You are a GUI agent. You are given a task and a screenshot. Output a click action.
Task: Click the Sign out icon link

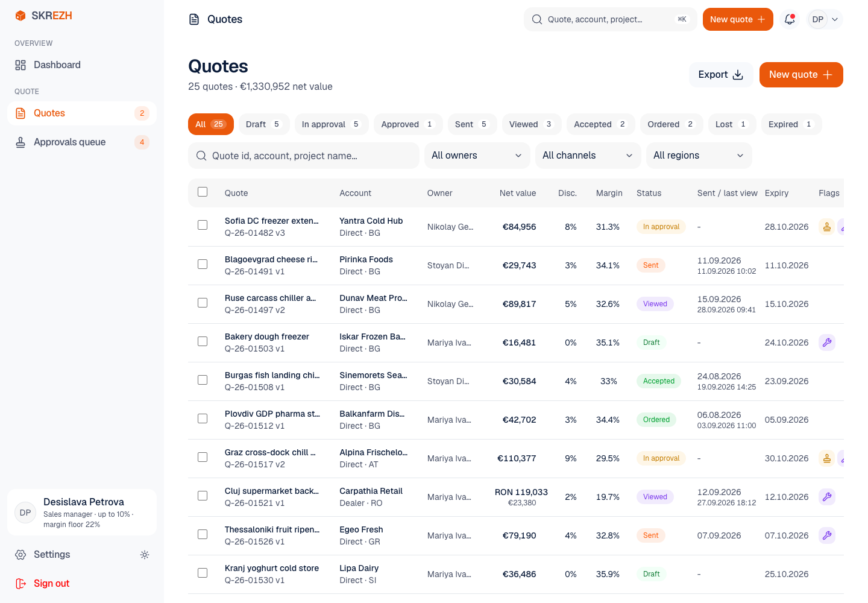click(20, 584)
